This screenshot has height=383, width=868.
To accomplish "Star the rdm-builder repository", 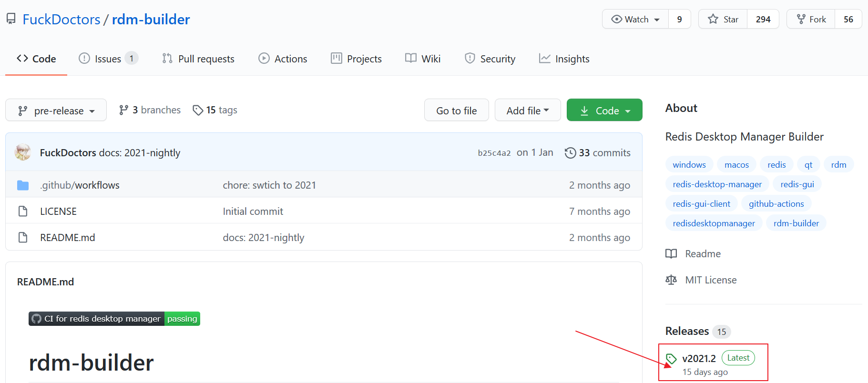I will click(723, 20).
